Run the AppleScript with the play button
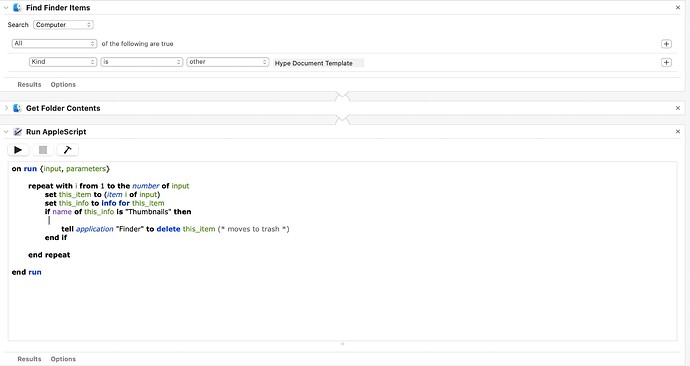Screen dimensions: 690x366 [x=18, y=150]
